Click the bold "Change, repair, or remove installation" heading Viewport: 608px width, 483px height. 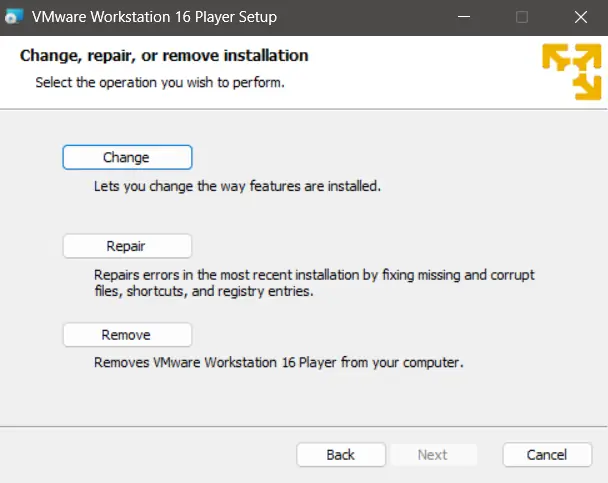164,56
